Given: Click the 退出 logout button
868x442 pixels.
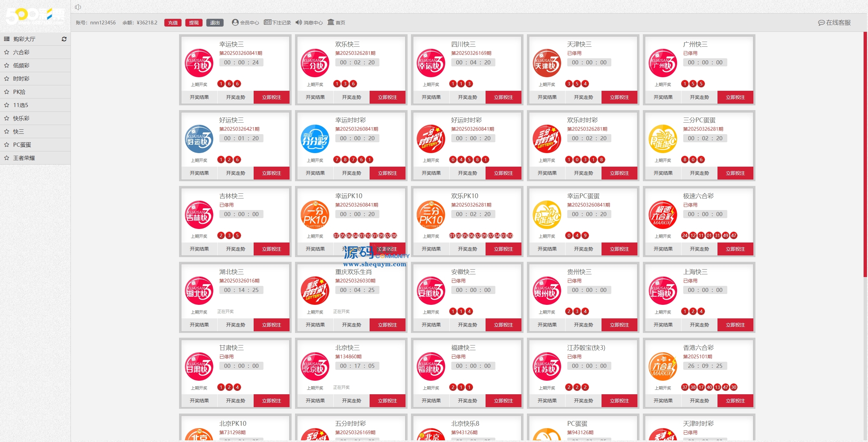Looking at the screenshot, I should pyautogui.click(x=215, y=23).
